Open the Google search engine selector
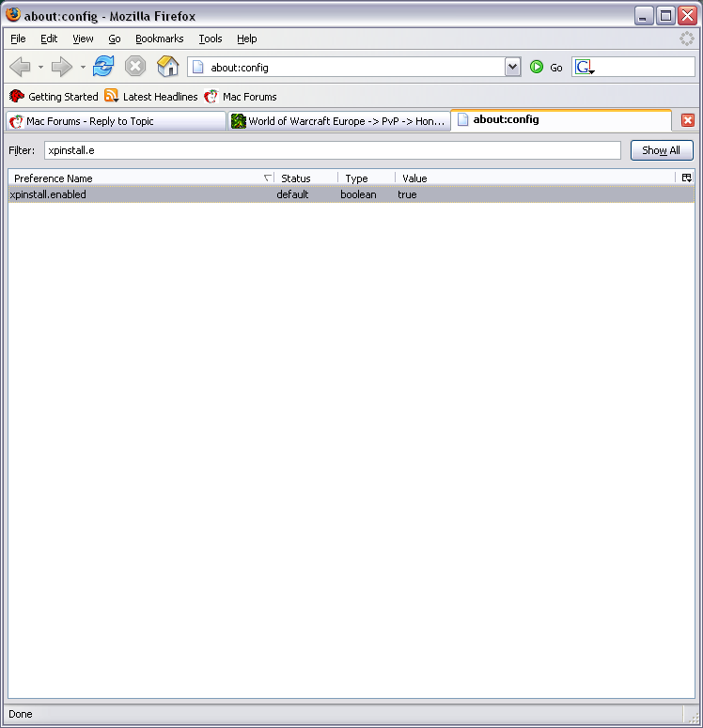703x728 pixels. 585,68
